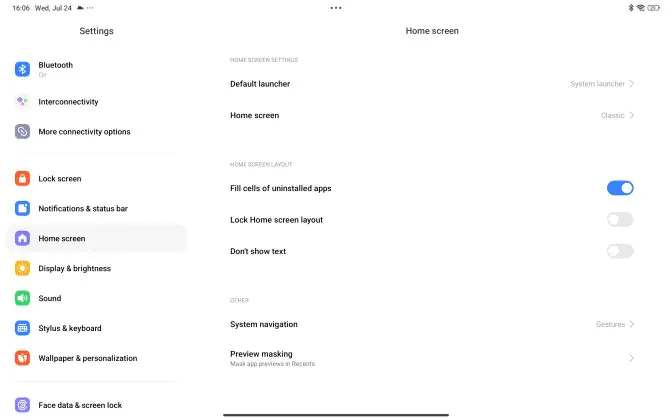Open Home screen Classic mode chevron
Image resolution: width=672 pixels, height=420 pixels.
click(x=631, y=115)
